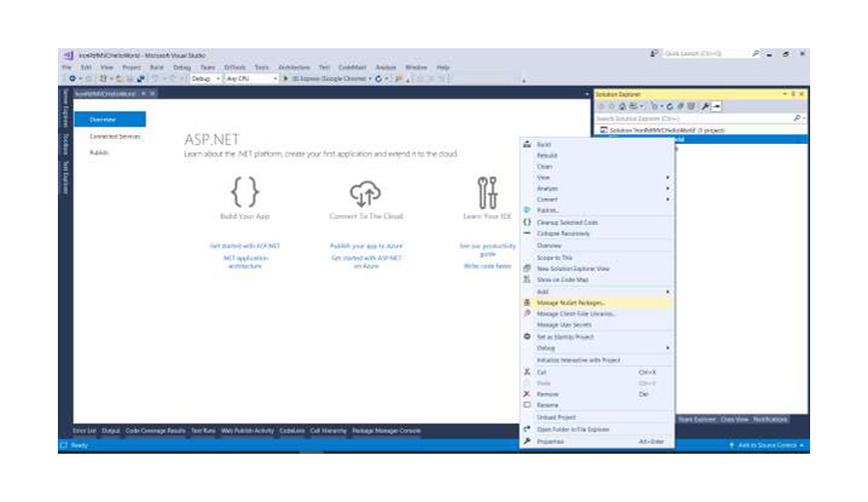Open the Publish your app to Azure link
The width and height of the screenshot is (868, 502).
pos(366,246)
